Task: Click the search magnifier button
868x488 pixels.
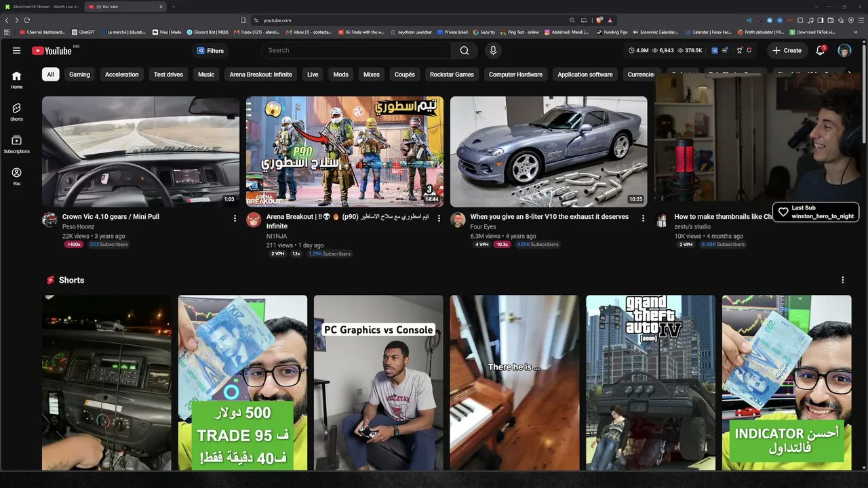Action: coord(465,50)
